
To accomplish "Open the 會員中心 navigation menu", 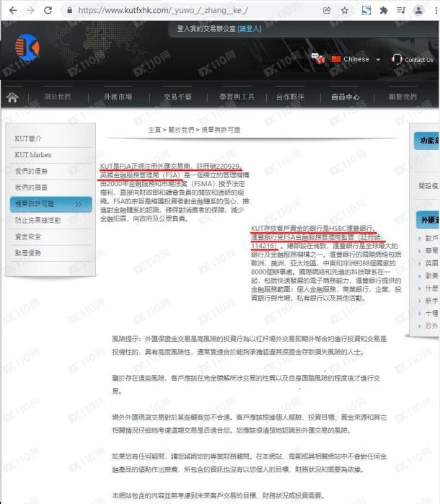I will tap(346, 97).
